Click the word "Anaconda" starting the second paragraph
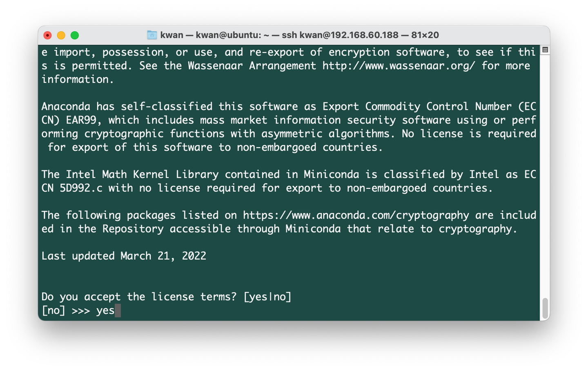The image size is (588, 371). click(66, 107)
